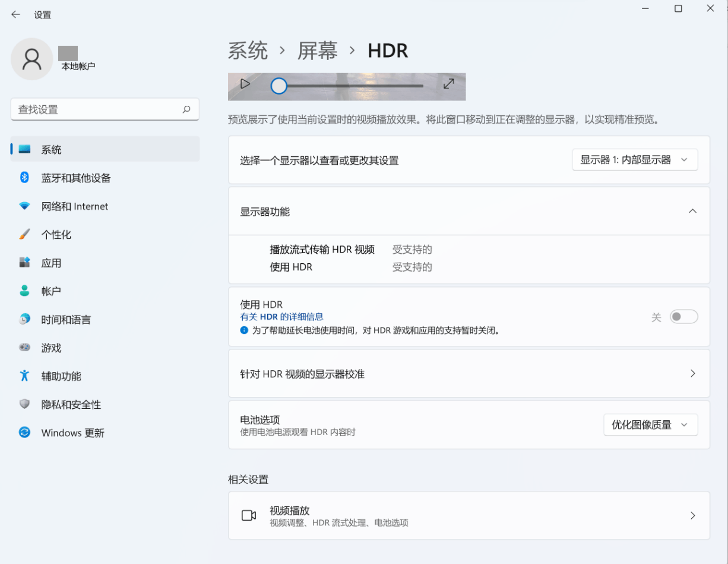
Task: Click the 电池选项 label
Action: click(x=260, y=420)
